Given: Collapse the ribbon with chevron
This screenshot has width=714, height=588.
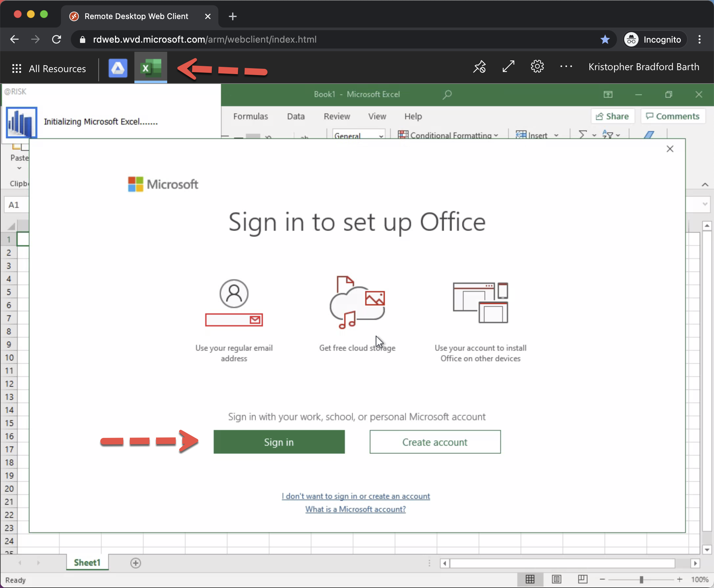Looking at the screenshot, I should click(x=705, y=185).
